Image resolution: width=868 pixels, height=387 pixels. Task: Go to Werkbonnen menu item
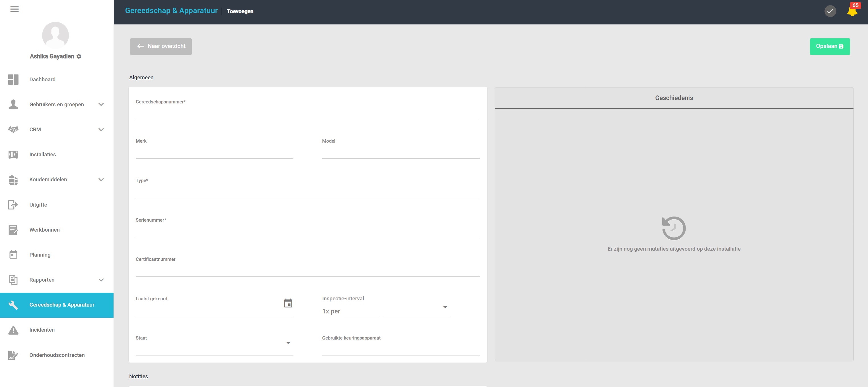pos(44,230)
